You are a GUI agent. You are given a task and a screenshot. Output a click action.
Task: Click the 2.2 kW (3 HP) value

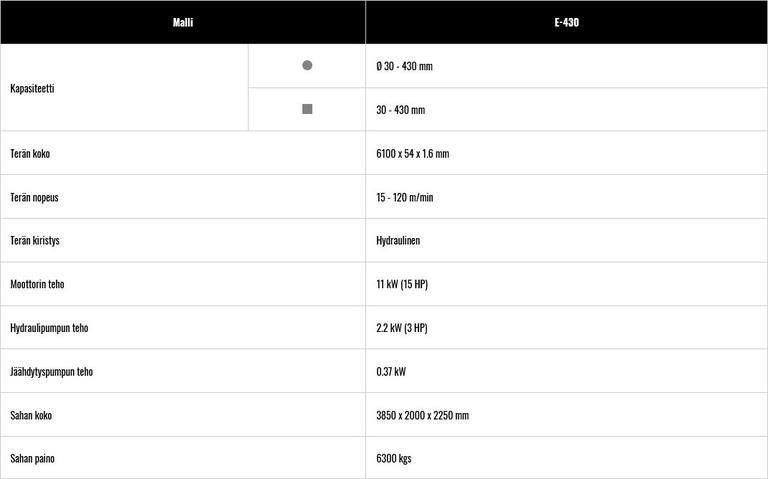coord(402,328)
